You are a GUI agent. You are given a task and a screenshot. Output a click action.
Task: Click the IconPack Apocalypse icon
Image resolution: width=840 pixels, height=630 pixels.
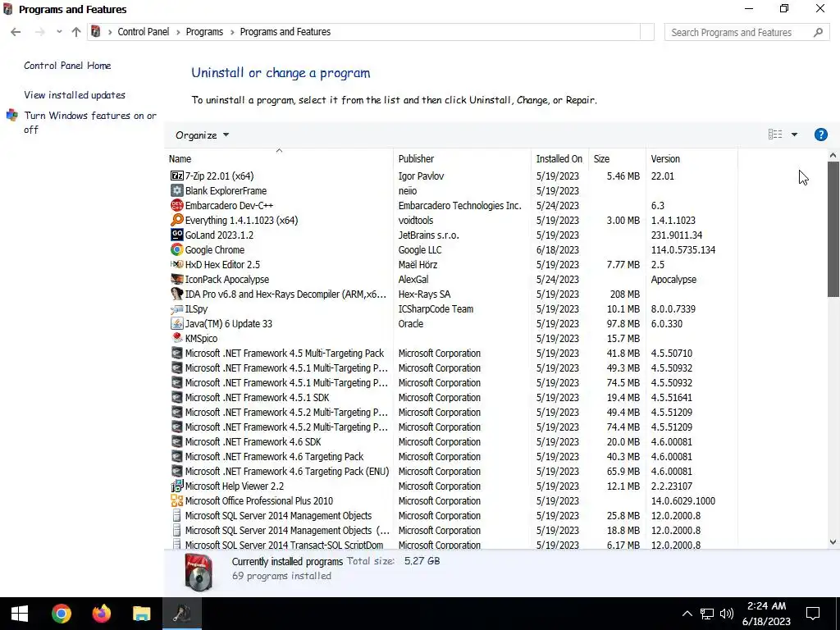click(177, 279)
